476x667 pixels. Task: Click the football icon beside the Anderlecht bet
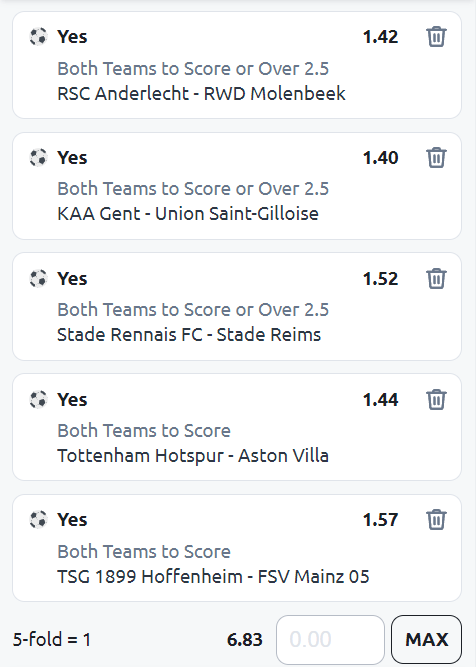pos(38,37)
